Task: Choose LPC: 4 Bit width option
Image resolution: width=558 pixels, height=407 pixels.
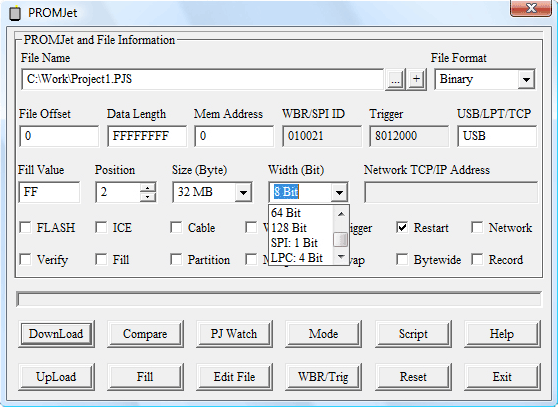Action: [x=301, y=258]
